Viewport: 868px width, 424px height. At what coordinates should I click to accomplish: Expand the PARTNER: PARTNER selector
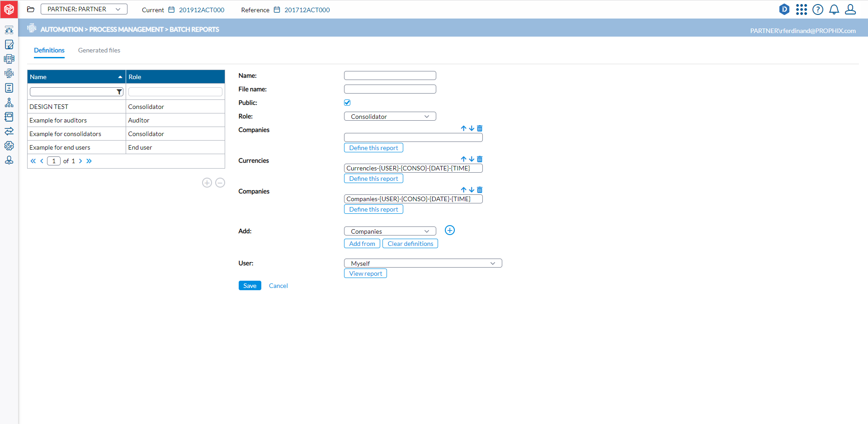pos(84,9)
